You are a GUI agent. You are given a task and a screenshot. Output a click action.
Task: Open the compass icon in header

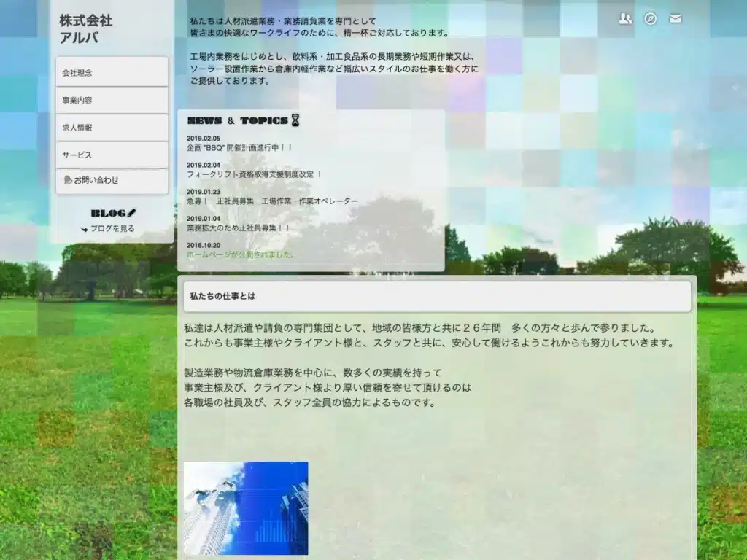pos(650,18)
